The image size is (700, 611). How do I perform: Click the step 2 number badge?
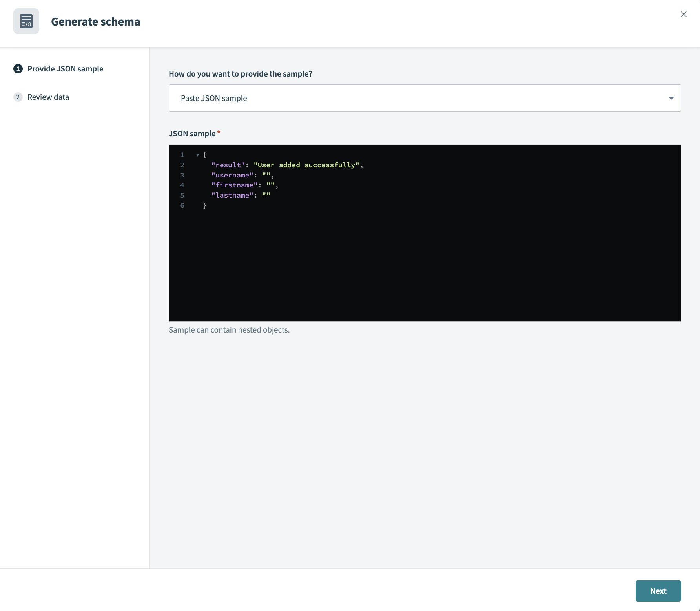click(18, 97)
